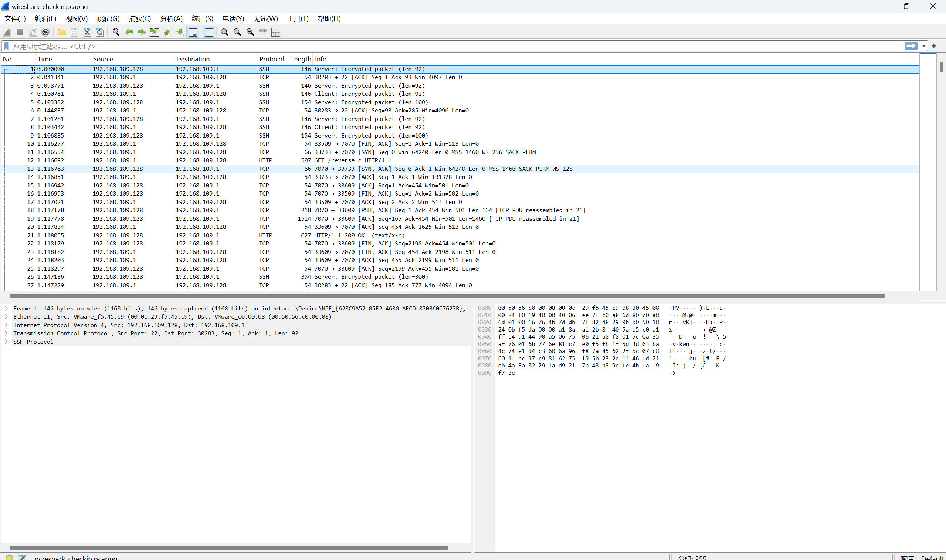Find a packet using the magnifier icon
The width and height of the screenshot is (946, 560).
(x=116, y=32)
